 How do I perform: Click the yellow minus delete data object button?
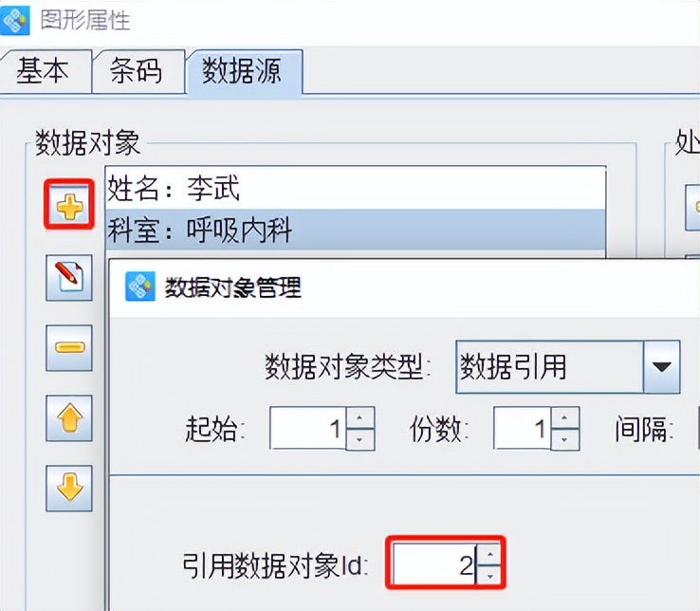69,347
